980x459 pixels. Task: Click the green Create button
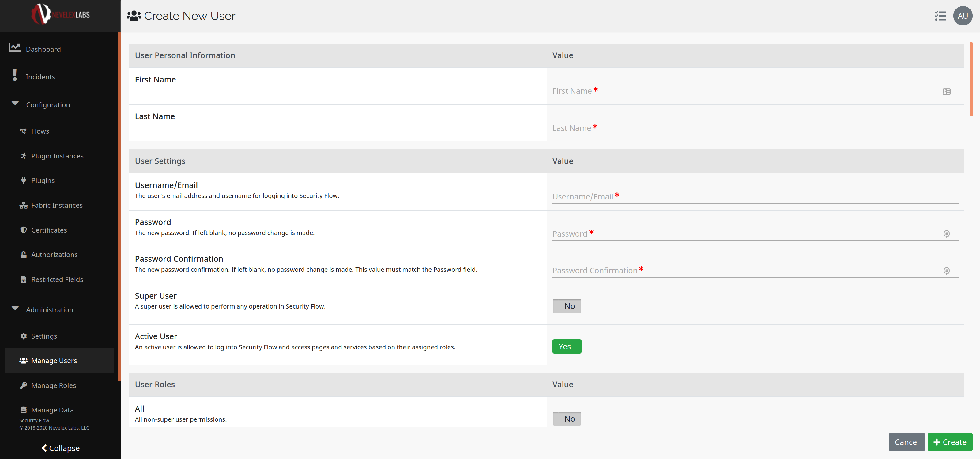tap(950, 442)
